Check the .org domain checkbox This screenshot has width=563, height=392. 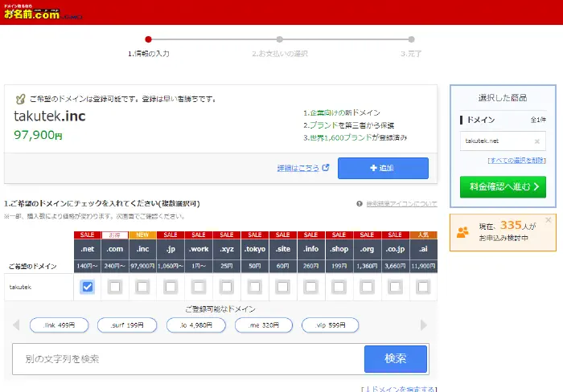[x=367, y=287]
